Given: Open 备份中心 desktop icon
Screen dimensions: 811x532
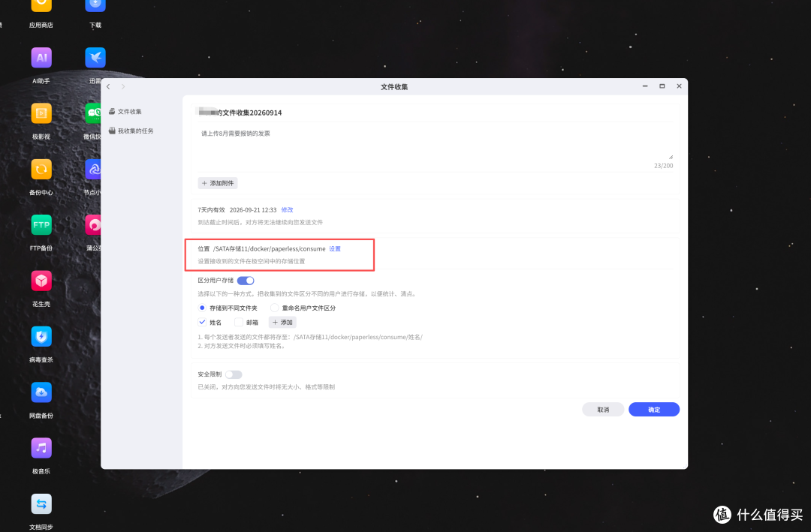Looking at the screenshot, I should click(41, 169).
